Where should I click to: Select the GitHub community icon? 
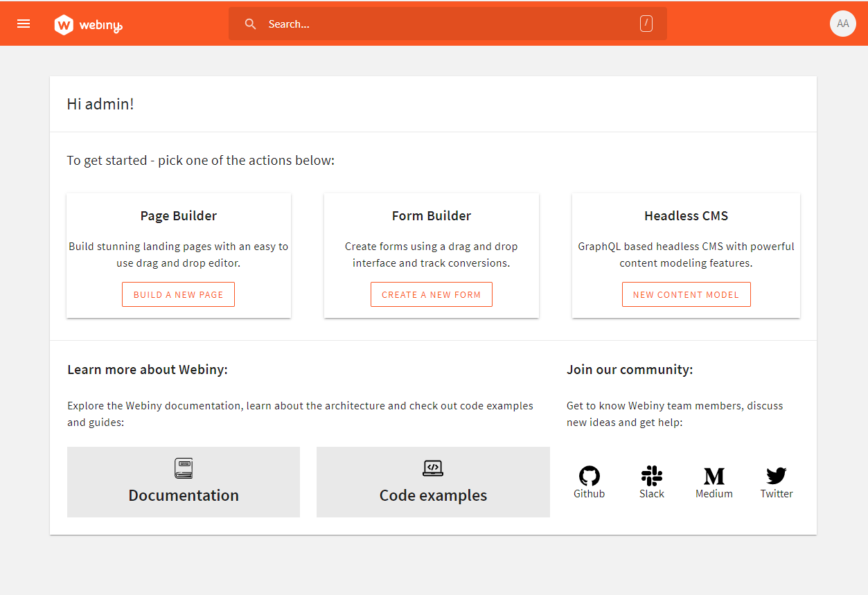589,476
